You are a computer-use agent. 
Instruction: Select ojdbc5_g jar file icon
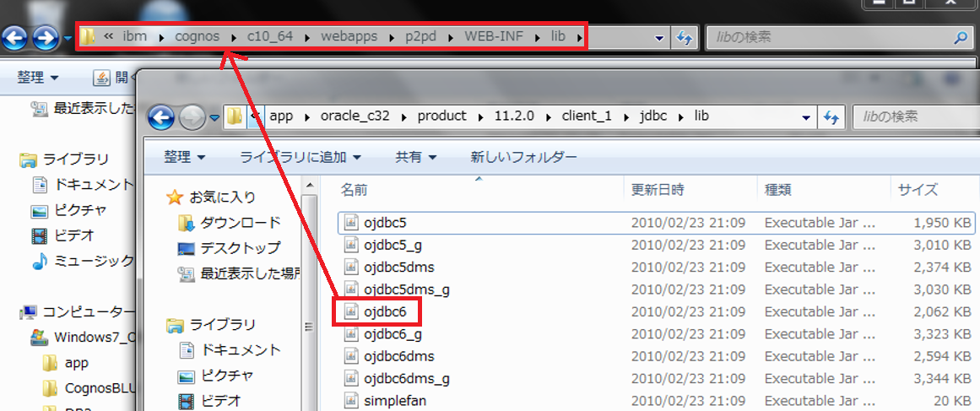click(351, 245)
